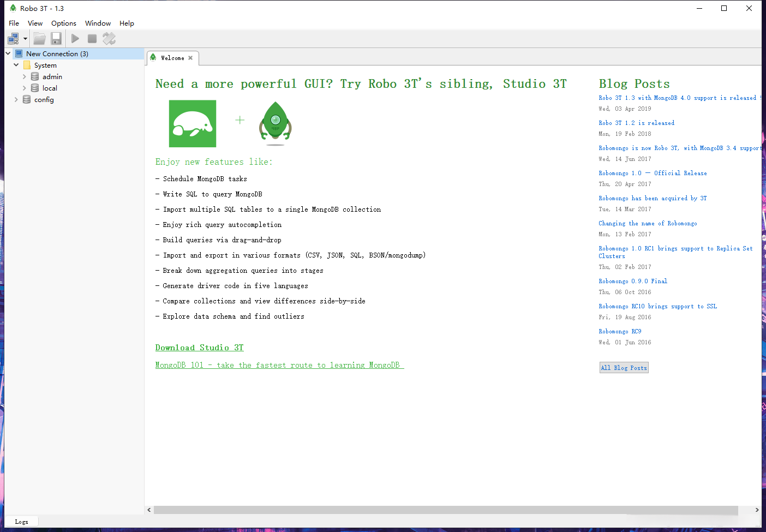Expand the config database node
Image resolution: width=766 pixels, height=532 pixels.
(x=16, y=100)
